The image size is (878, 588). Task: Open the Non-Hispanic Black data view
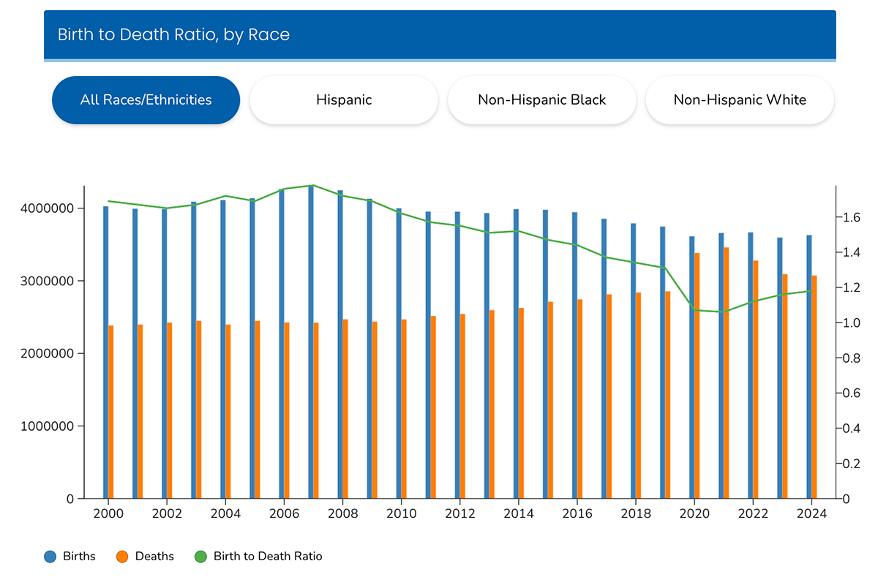tap(541, 100)
